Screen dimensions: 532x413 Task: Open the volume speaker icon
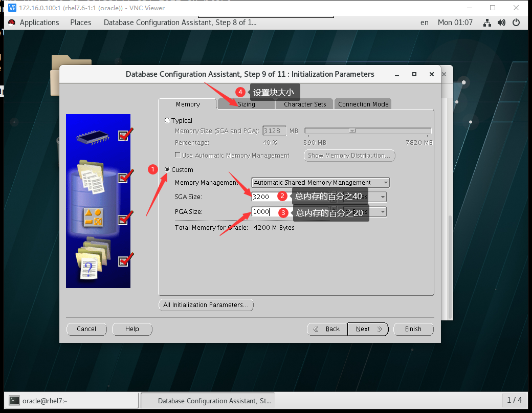click(x=501, y=23)
